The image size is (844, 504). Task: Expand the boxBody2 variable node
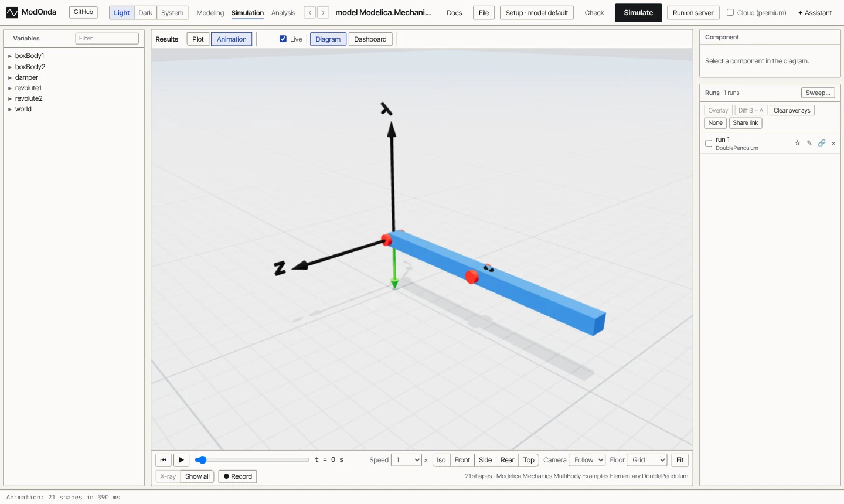(x=10, y=67)
